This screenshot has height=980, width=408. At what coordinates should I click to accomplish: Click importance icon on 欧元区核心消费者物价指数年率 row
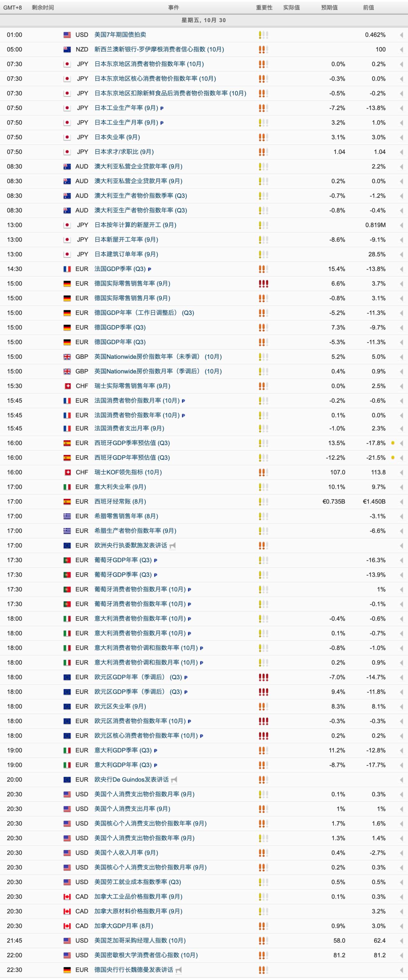click(263, 736)
